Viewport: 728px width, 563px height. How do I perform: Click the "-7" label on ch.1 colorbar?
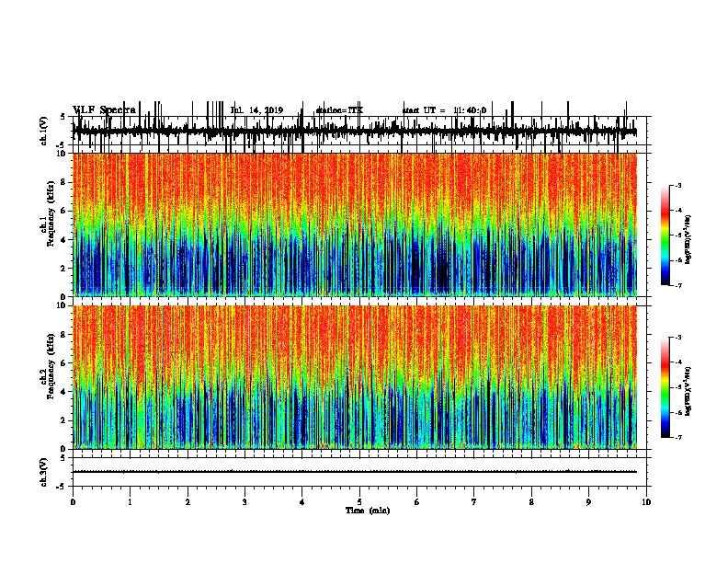click(x=678, y=285)
